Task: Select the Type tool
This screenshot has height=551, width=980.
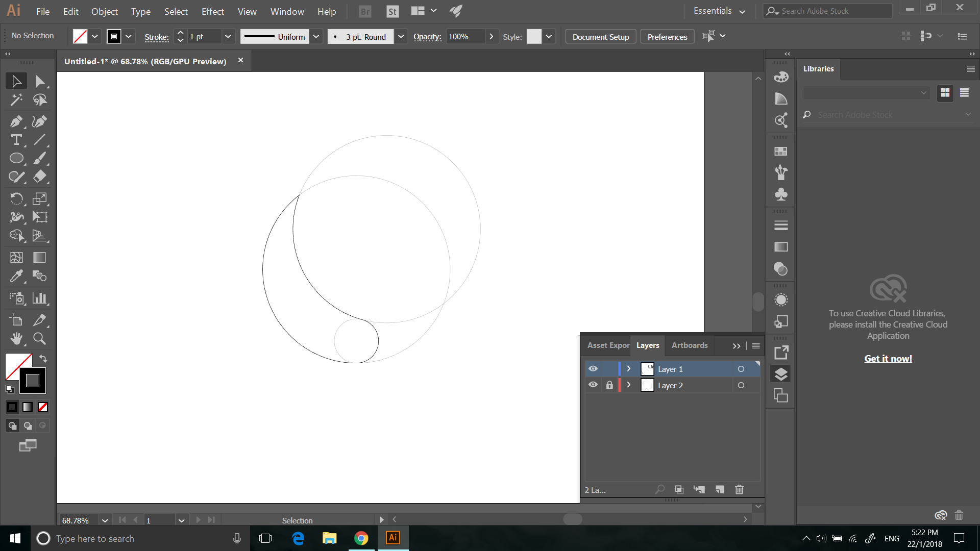Action: tap(16, 140)
